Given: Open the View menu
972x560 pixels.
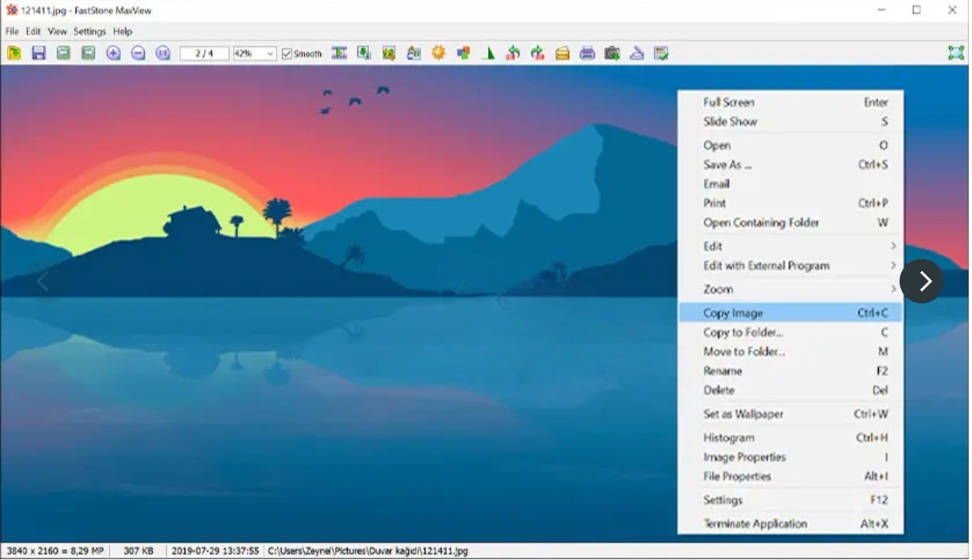Looking at the screenshot, I should 57,31.
